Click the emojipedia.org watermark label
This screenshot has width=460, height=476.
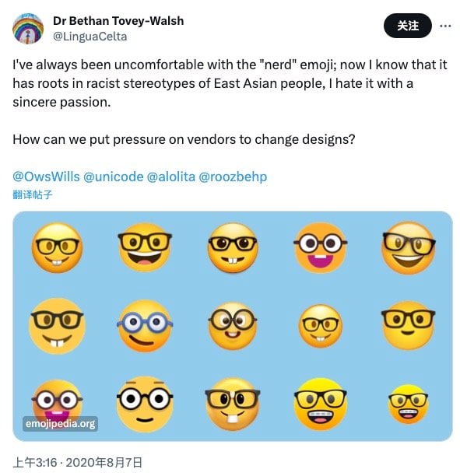[60, 423]
